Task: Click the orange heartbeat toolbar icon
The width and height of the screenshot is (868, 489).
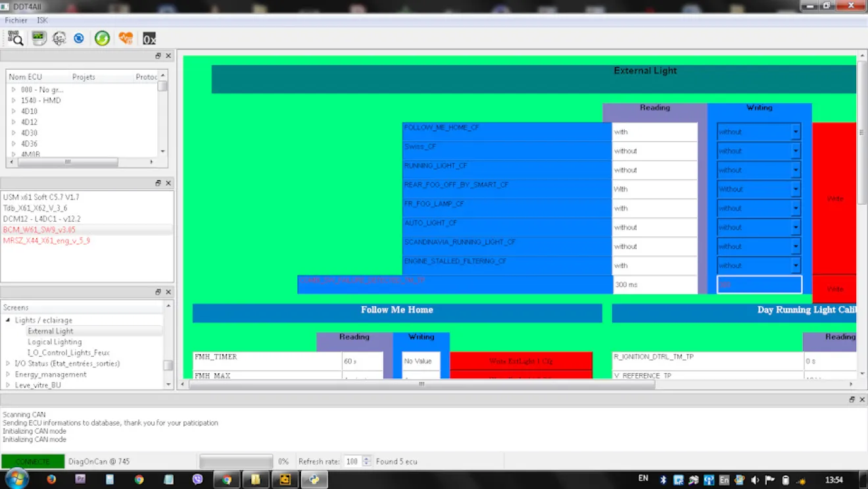Action: point(126,38)
